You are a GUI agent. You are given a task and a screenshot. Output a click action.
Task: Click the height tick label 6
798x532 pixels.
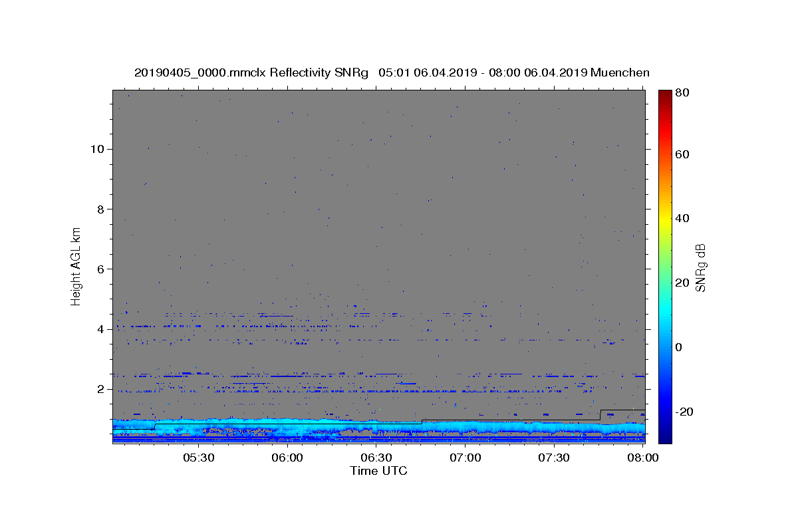tap(100, 269)
